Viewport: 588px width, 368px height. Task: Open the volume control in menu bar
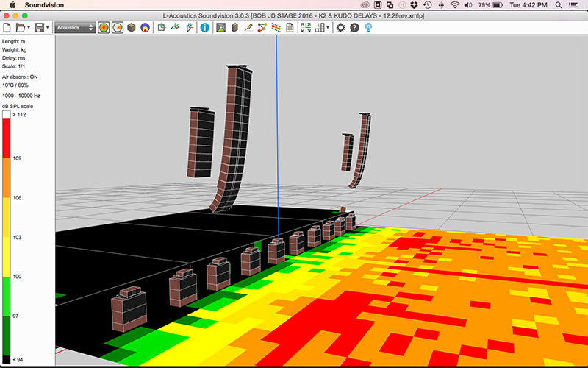click(468, 5)
